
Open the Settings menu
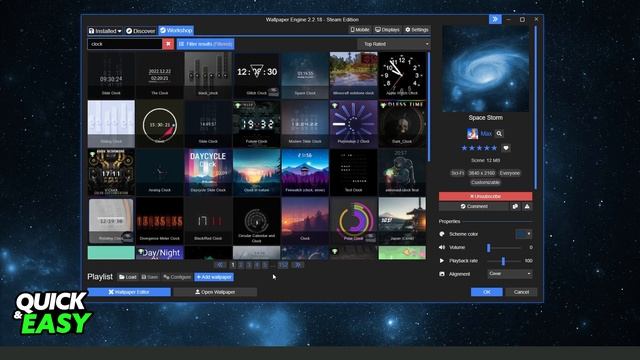tap(417, 30)
